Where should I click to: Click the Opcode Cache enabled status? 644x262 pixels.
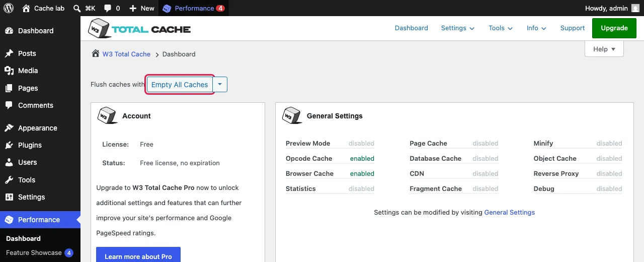click(x=362, y=158)
